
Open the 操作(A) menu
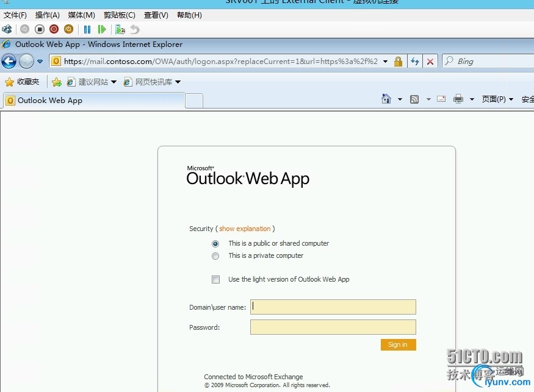(x=48, y=15)
